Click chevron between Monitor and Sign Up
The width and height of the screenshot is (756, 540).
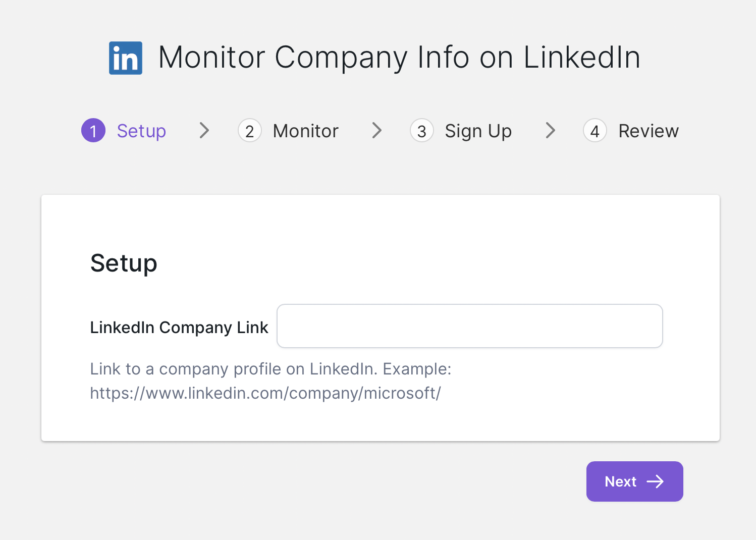click(377, 130)
